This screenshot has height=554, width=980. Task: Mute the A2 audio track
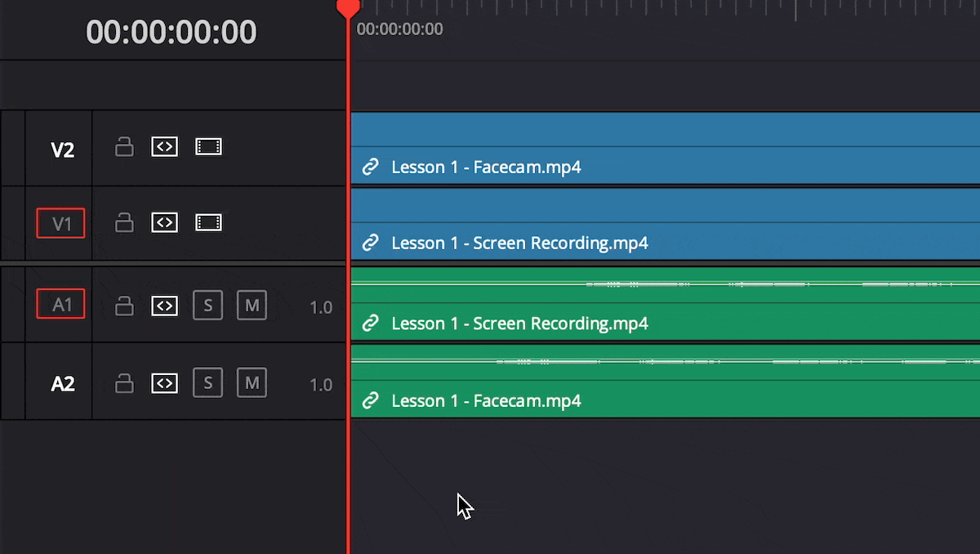[252, 382]
